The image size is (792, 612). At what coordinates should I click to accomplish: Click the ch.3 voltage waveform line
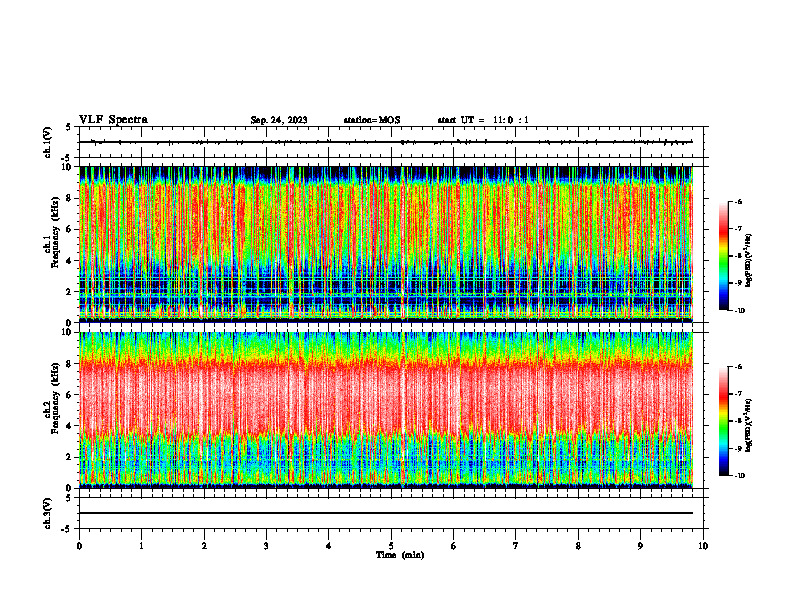point(386,513)
